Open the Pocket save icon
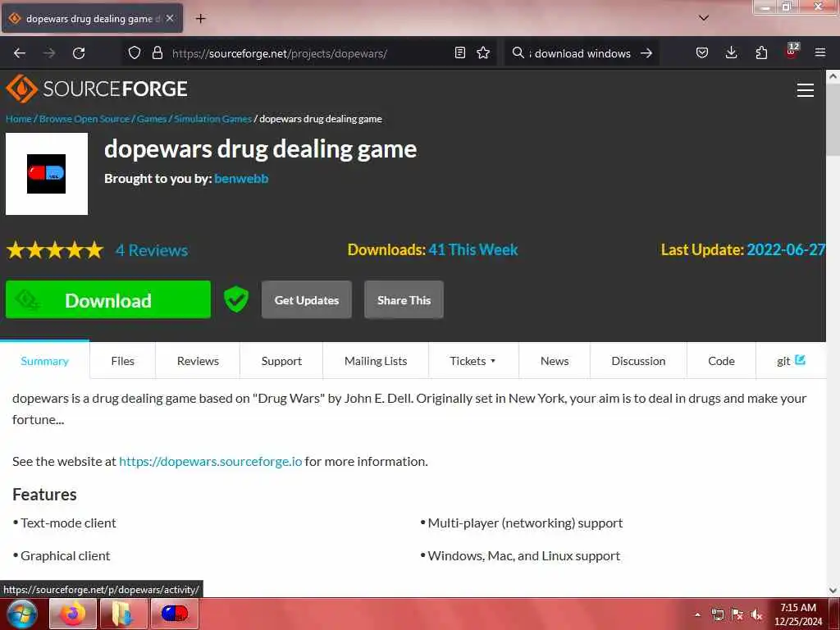Image resolution: width=840 pixels, height=630 pixels. (x=702, y=52)
